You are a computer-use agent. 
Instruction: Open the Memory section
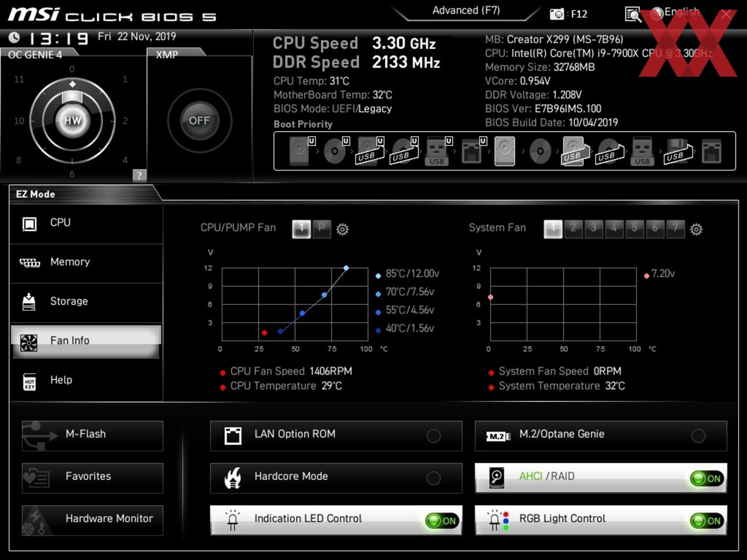(x=86, y=263)
